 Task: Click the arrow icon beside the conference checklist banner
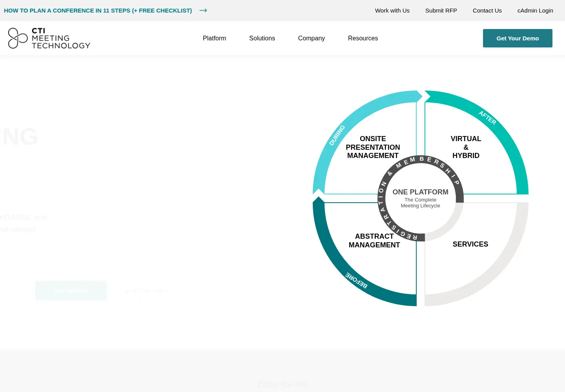(203, 11)
